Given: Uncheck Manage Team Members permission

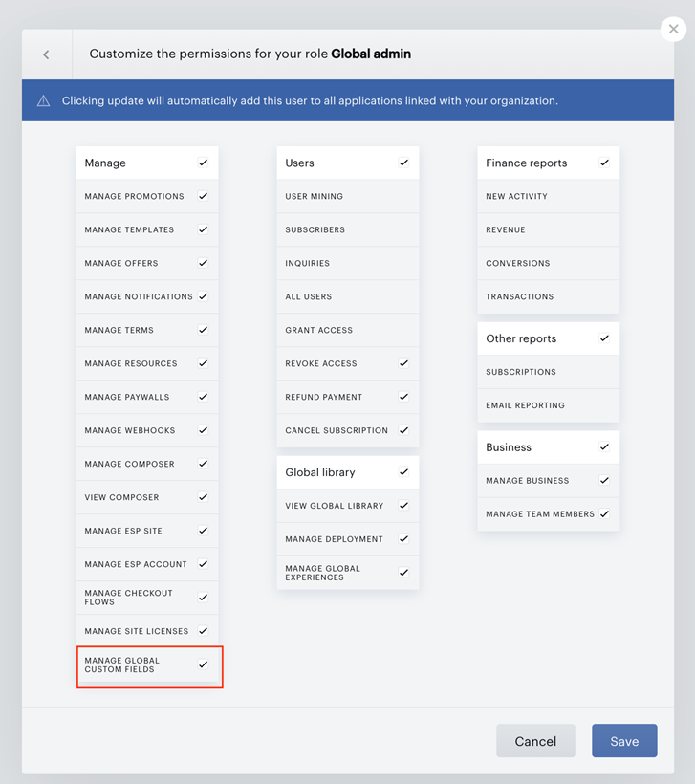Looking at the screenshot, I should point(604,514).
